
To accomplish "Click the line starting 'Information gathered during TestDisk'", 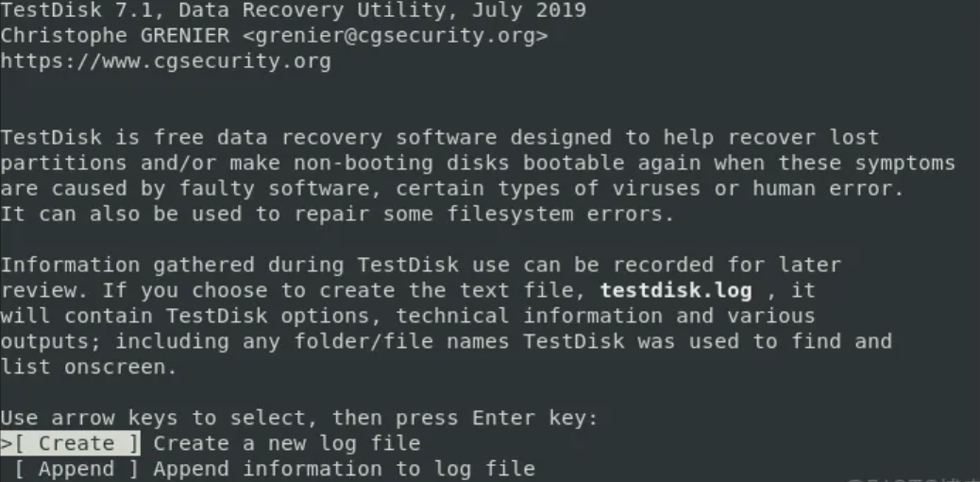I will (x=420, y=265).
